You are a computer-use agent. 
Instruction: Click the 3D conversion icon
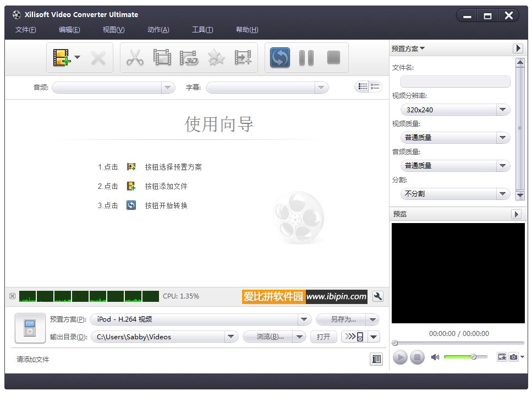coord(189,58)
